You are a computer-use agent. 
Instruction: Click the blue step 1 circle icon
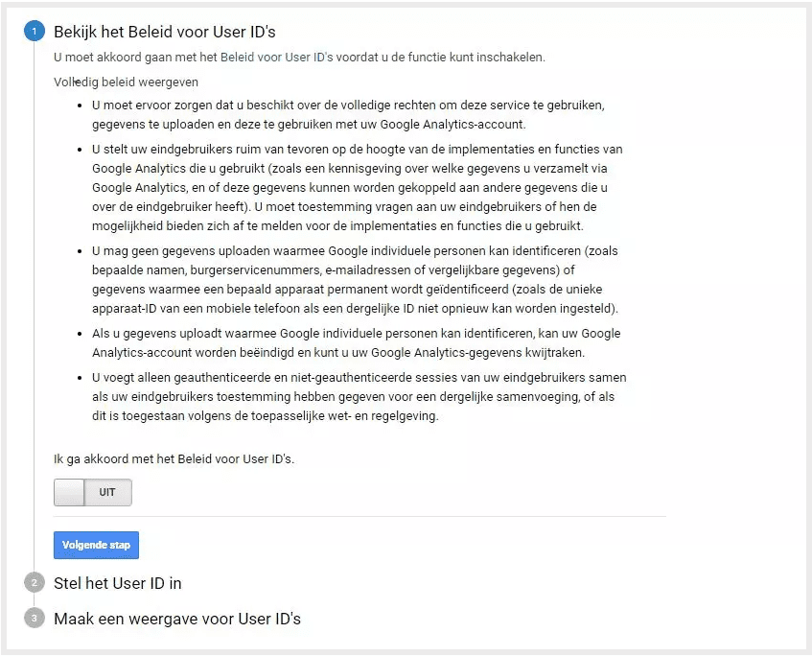[35, 32]
